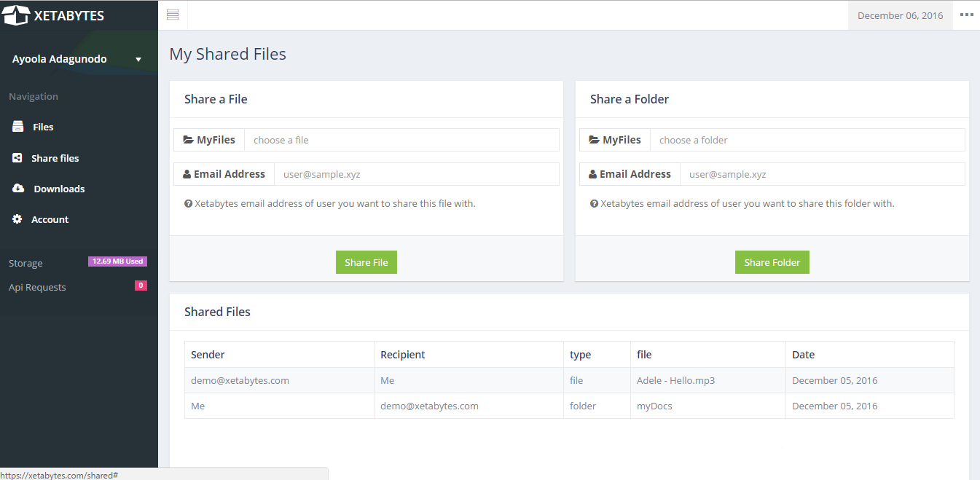The width and height of the screenshot is (980, 480).
Task: Click the file type link for demo@xetabytes.com entry
Action: (x=576, y=379)
